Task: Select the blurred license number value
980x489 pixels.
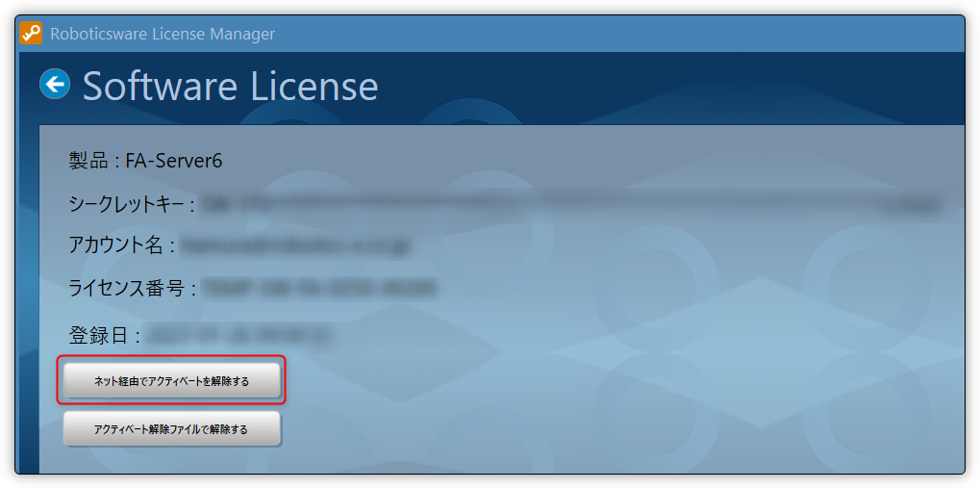Action: 319,288
